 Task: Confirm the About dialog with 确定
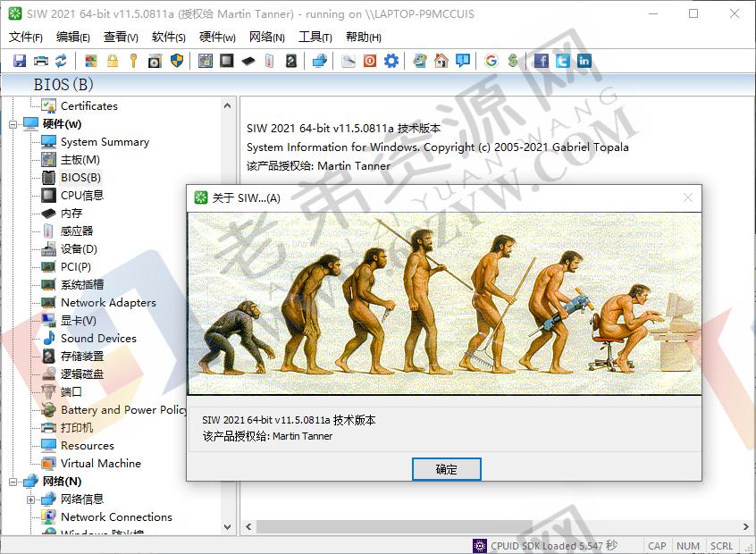tap(447, 469)
